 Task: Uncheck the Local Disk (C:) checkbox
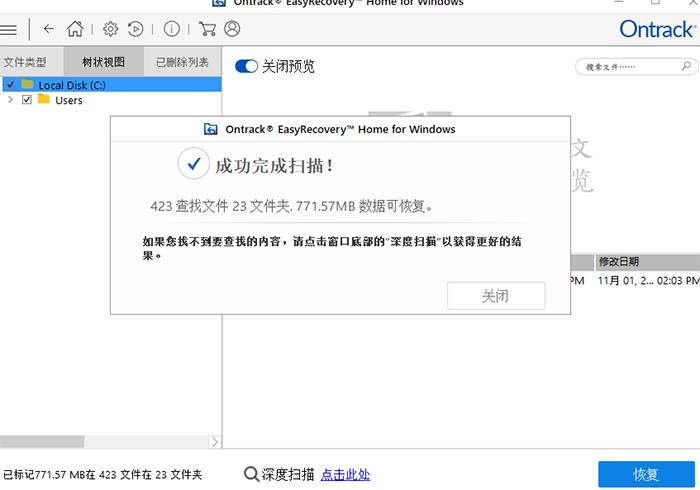(10, 84)
